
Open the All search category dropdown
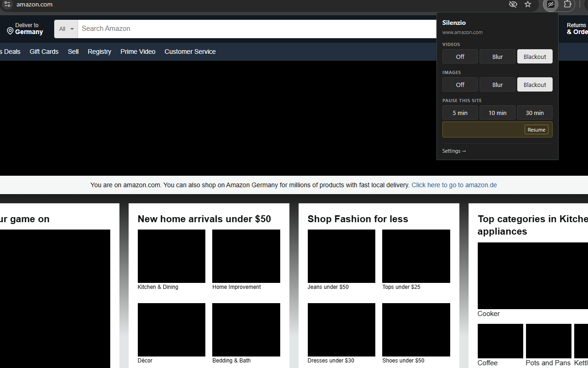coord(66,29)
